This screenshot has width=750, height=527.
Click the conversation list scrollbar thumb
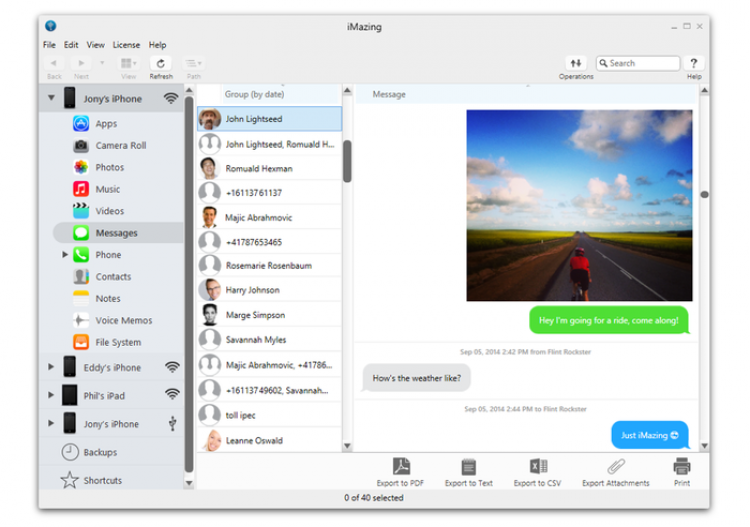pyautogui.click(x=347, y=161)
